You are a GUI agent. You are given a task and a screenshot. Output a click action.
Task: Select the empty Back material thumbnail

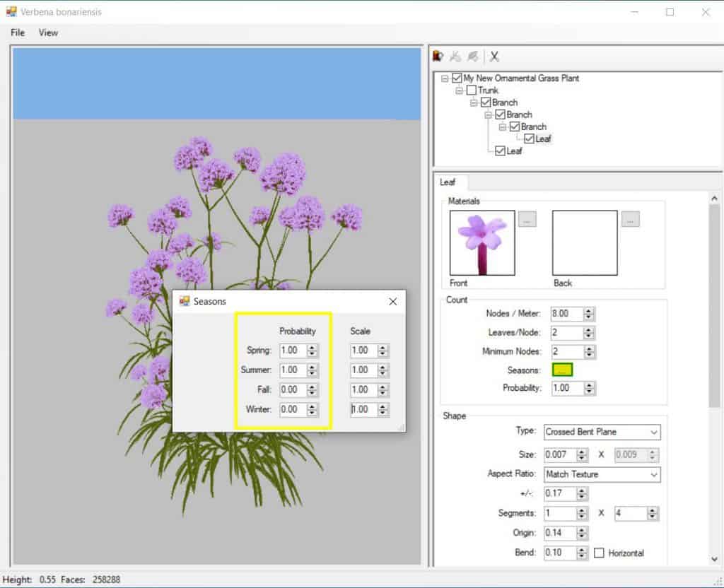(585, 243)
